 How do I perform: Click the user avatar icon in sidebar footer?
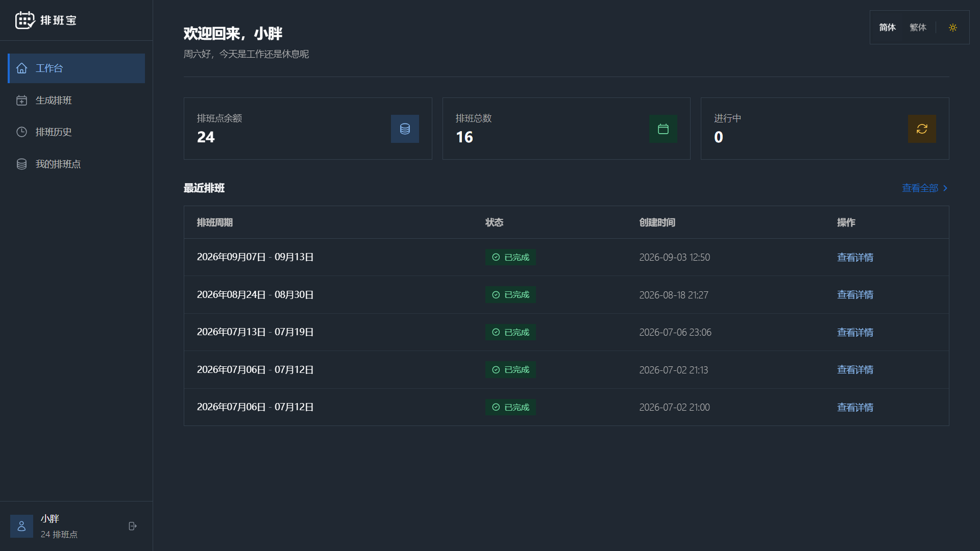(x=21, y=526)
